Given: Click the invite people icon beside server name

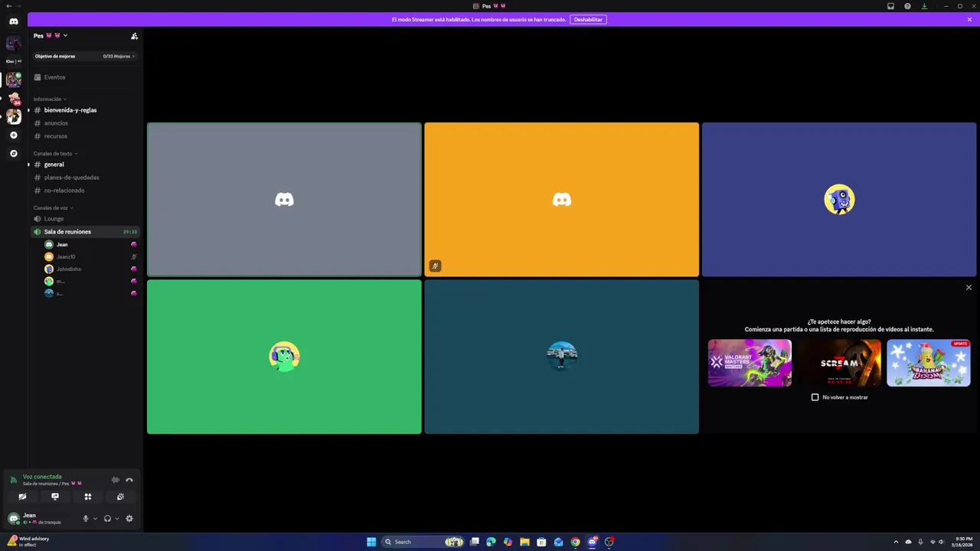Looking at the screenshot, I should click(134, 36).
